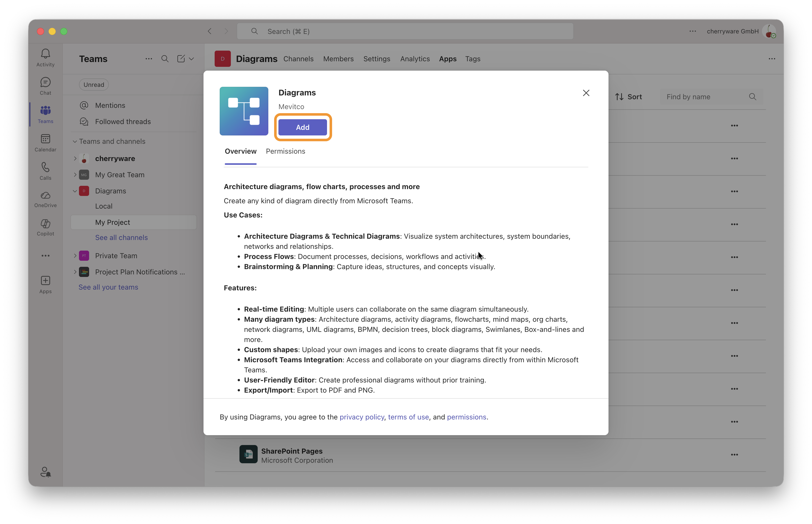
Task: Click the Add button for Diagrams
Action: coord(302,127)
